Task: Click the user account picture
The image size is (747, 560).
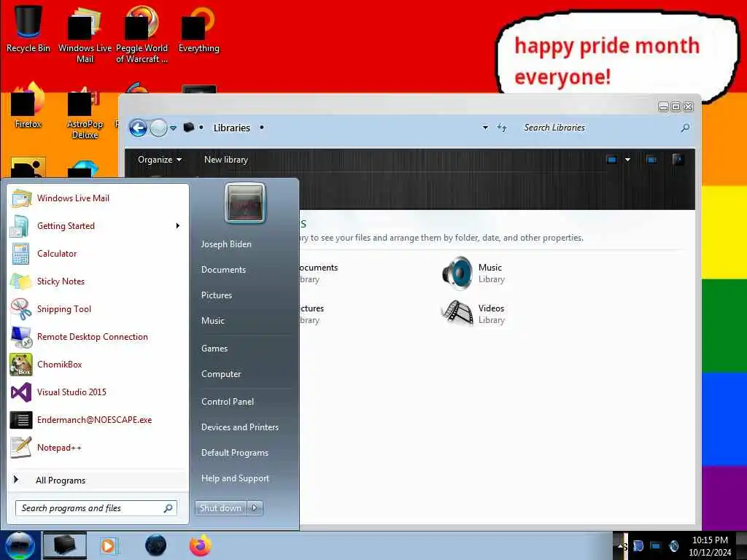Action: click(x=245, y=203)
